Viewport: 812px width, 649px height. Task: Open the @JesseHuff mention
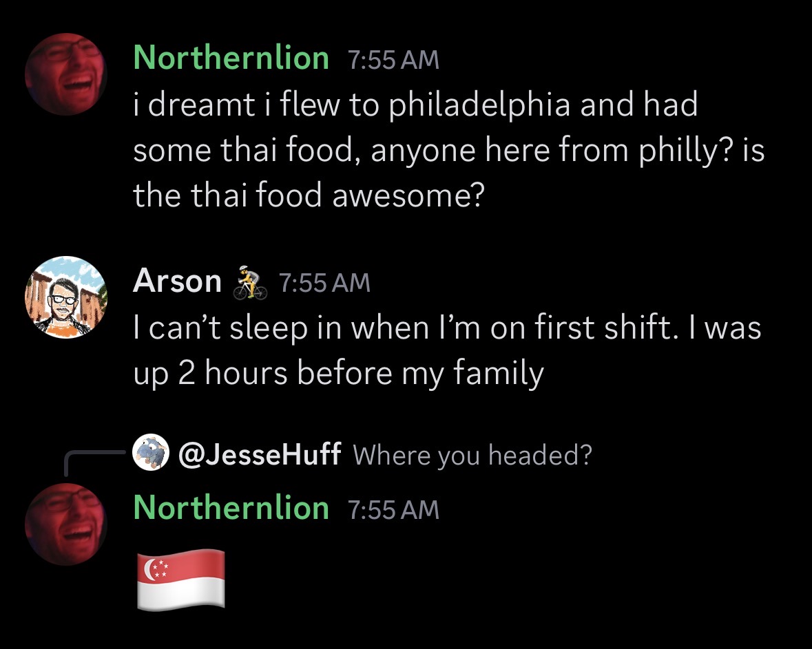260,454
